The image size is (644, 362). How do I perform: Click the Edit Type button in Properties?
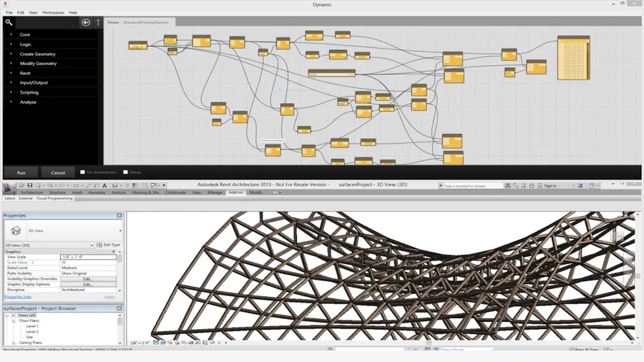[x=109, y=245]
